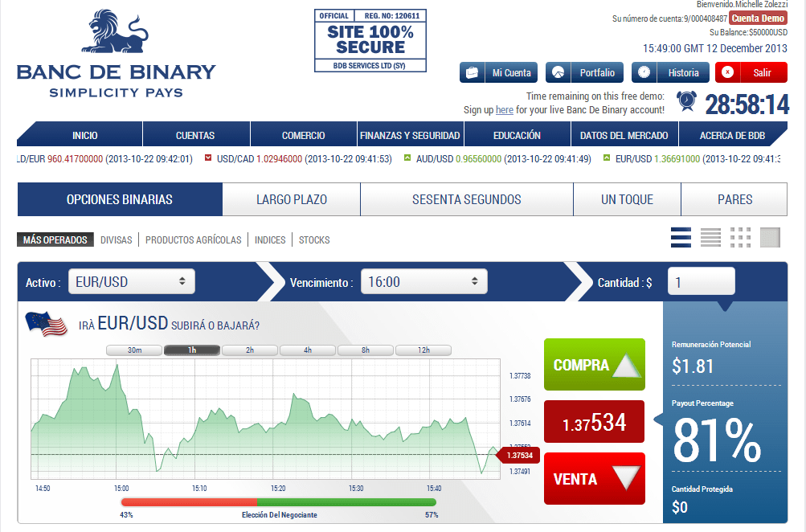Viewport: 806px width, 532px height.
Task: Select the thick-rows list view icon
Action: tap(681, 238)
